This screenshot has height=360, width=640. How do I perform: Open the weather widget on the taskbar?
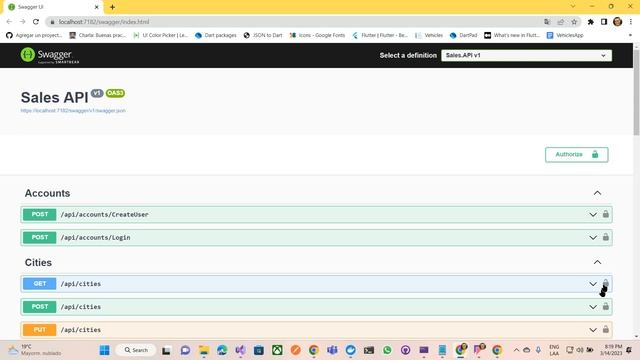34,350
